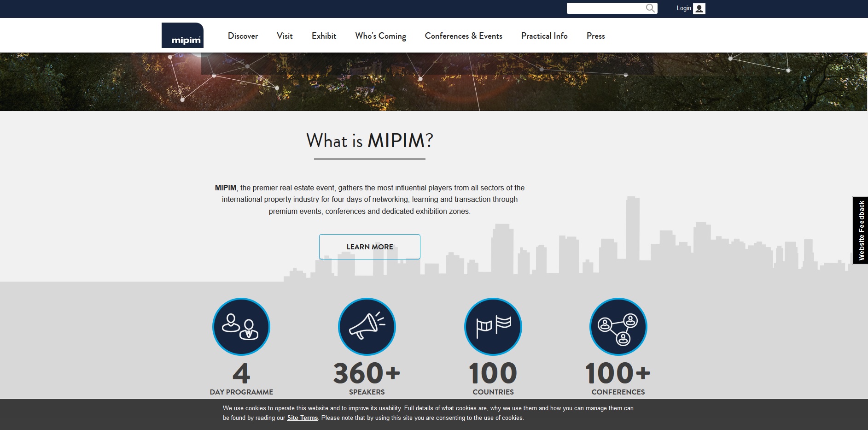Click the SPEAKERS label

pyautogui.click(x=367, y=392)
